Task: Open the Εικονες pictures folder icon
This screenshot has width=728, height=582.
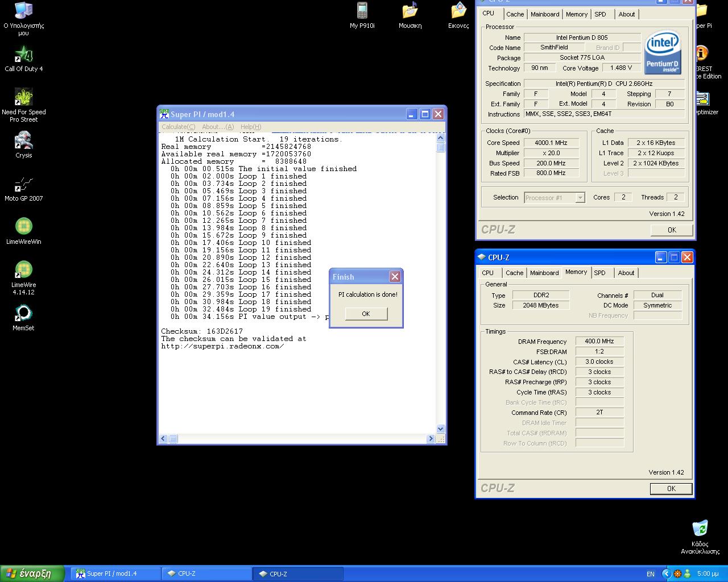Action: (x=458, y=16)
